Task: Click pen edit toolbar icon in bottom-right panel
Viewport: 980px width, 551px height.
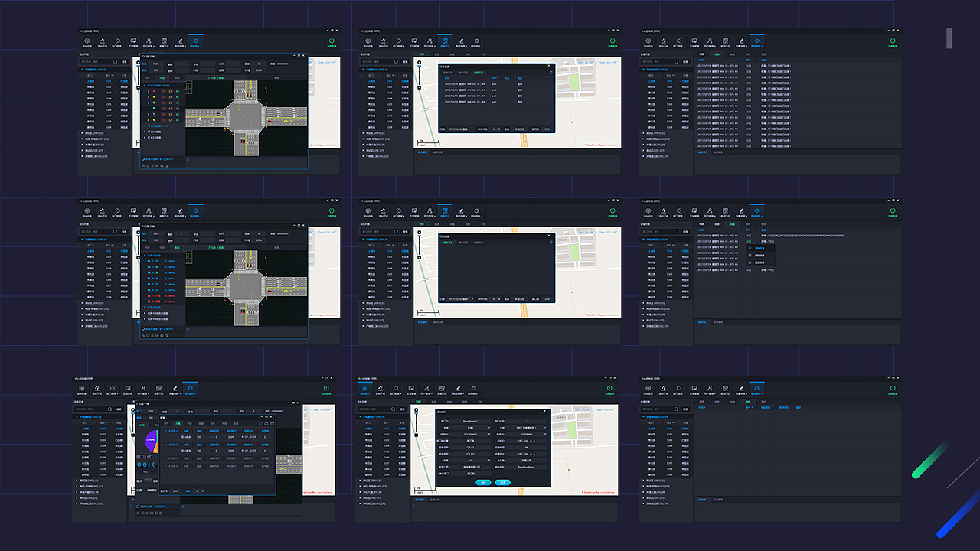Action: coord(741,388)
